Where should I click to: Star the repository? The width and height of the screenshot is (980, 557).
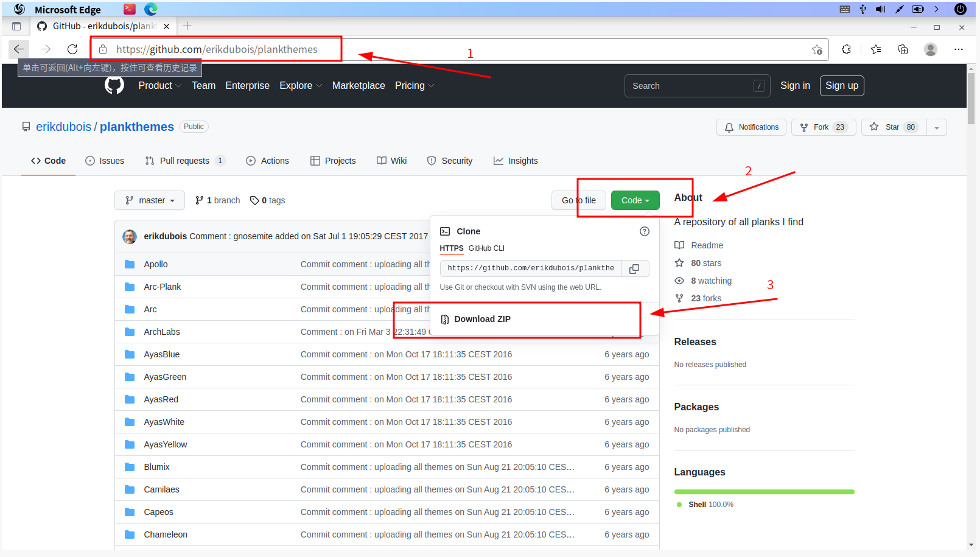pos(894,127)
